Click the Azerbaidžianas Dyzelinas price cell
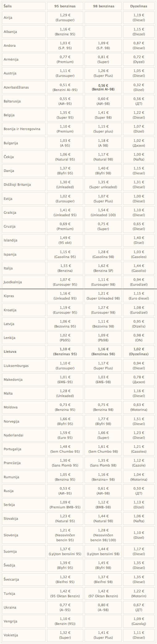The height and width of the screenshot is (644, 157). (x=139, y=87)
